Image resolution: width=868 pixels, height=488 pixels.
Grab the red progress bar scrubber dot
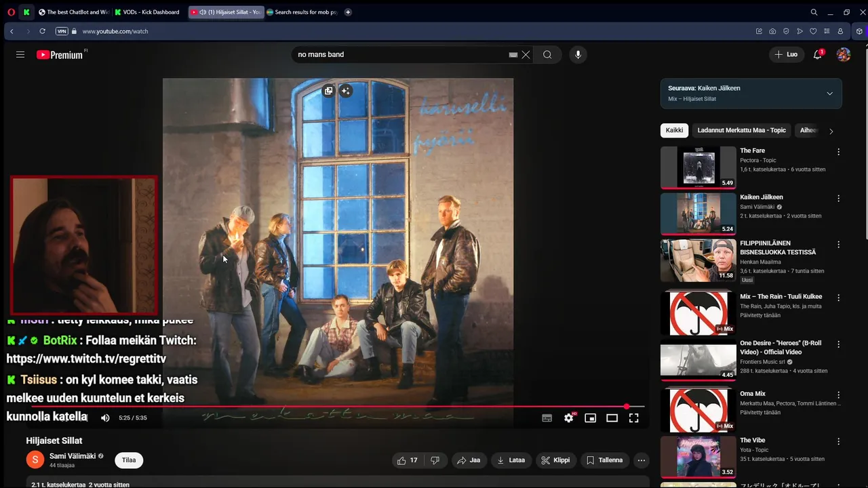[627, 407]
